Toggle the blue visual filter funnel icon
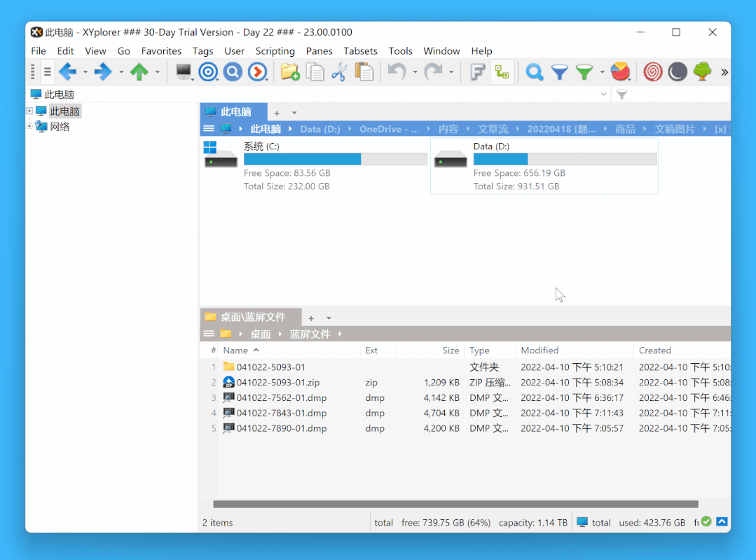Viewport: 756px width, 560px height. tap(559, 72)
